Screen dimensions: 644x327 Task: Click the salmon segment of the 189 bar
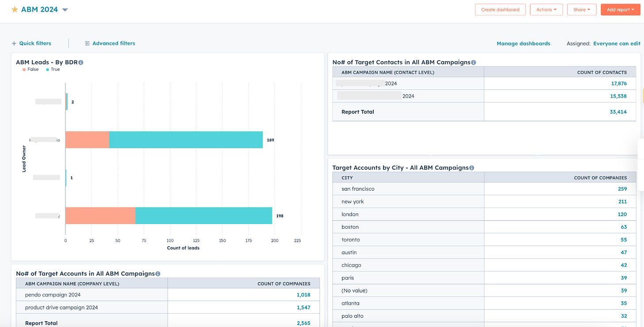click(88, 140)
